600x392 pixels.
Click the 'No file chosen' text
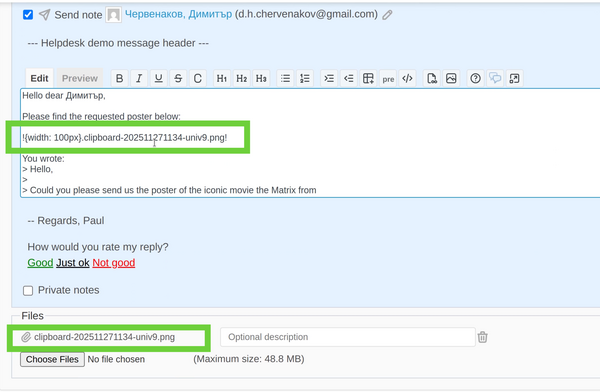(x=116, y=359)
